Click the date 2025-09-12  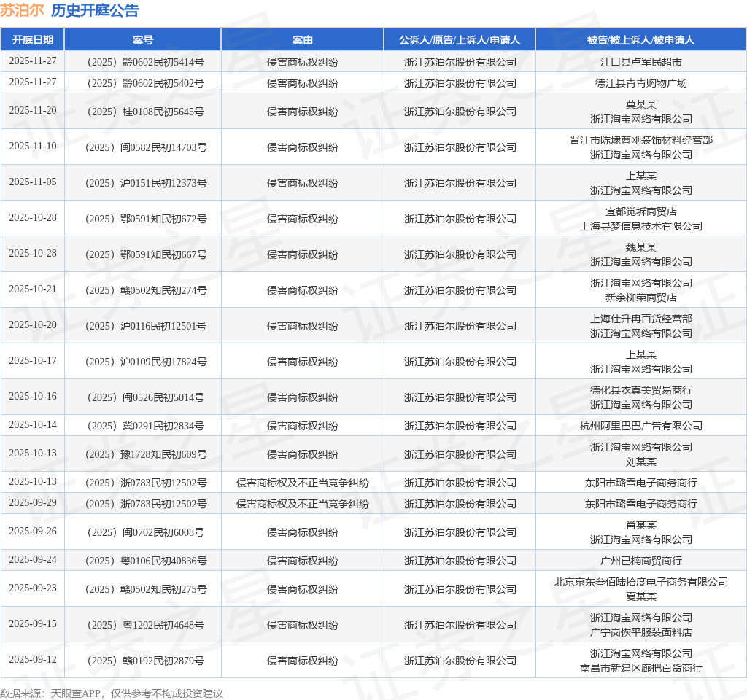pyautogui.click(x=32, y=659)
